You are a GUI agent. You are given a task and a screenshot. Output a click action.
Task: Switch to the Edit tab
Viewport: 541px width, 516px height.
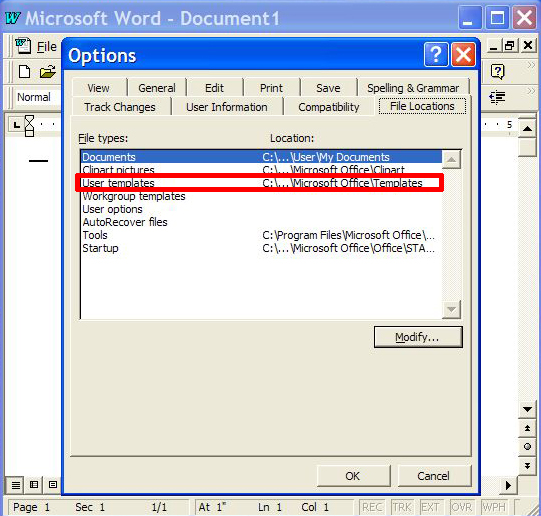point(215,88)
